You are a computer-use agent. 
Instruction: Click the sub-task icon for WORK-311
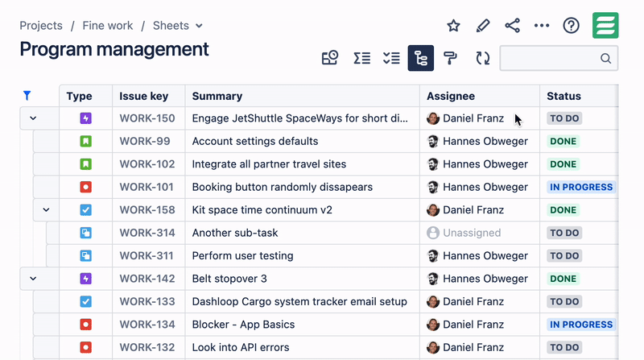[x=85, y=255]
